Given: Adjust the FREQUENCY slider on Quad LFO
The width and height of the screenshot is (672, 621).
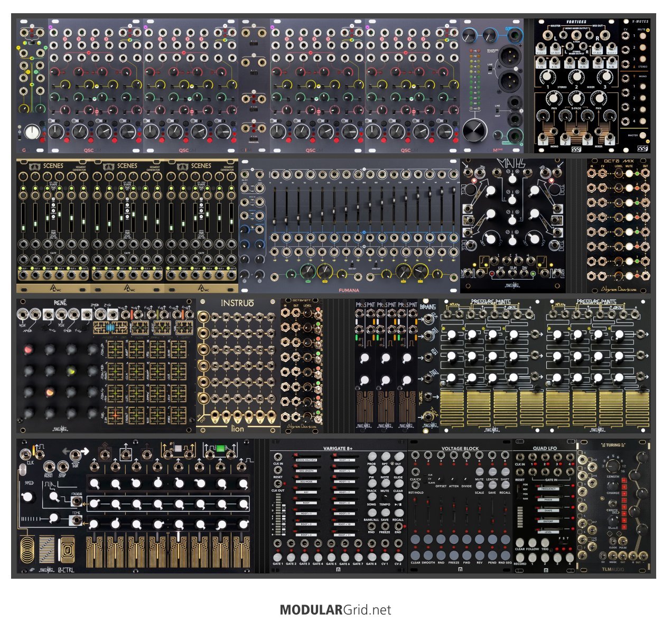Looking at the screenshot, I should (549, 485).
